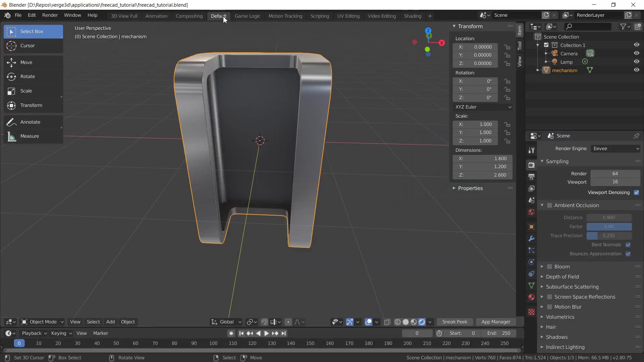Switch viewport to Rendered shading mode
644x362 pixels.
pos(422,322)
